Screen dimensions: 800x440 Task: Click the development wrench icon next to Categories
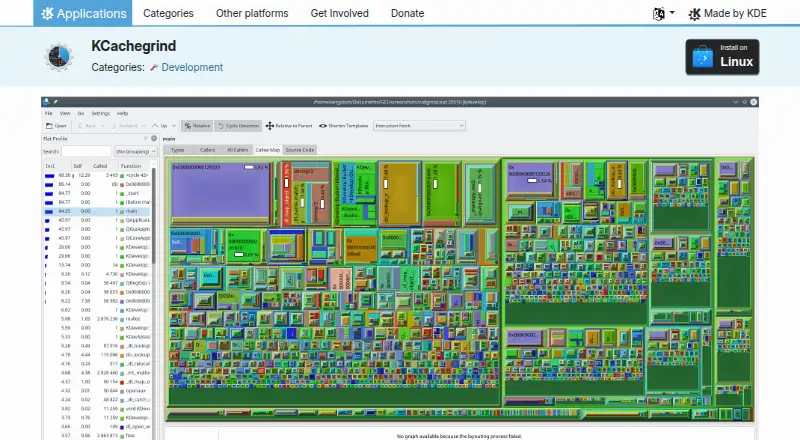154,67
